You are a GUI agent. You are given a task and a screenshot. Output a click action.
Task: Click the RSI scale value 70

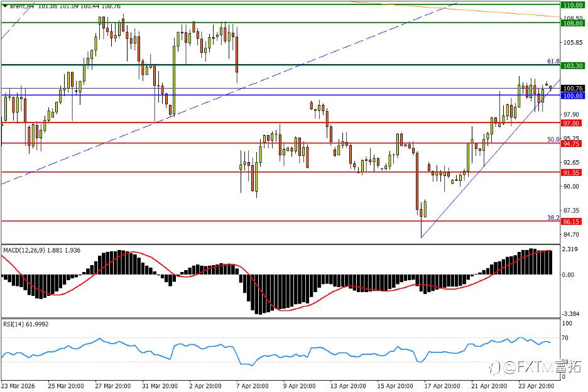click(x=565, y=338)
